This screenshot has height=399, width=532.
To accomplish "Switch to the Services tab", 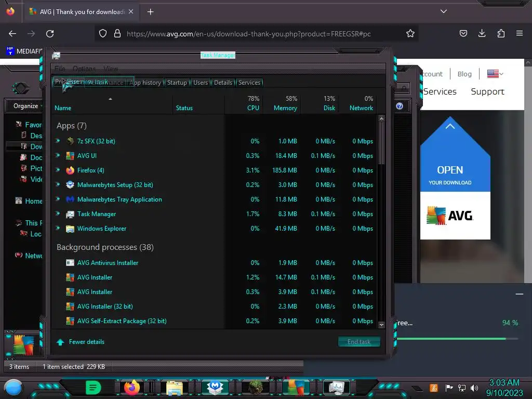I will (x=249, y=83).
